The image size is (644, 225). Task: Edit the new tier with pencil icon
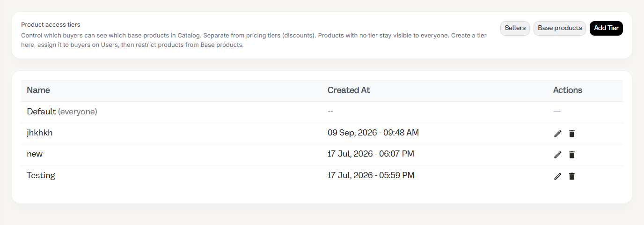tap(557, 155)
